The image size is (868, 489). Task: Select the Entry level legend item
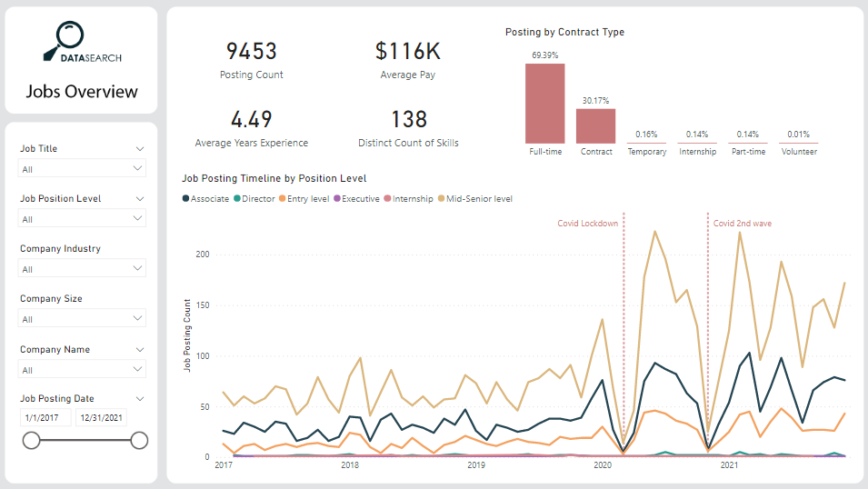[305, 198]
